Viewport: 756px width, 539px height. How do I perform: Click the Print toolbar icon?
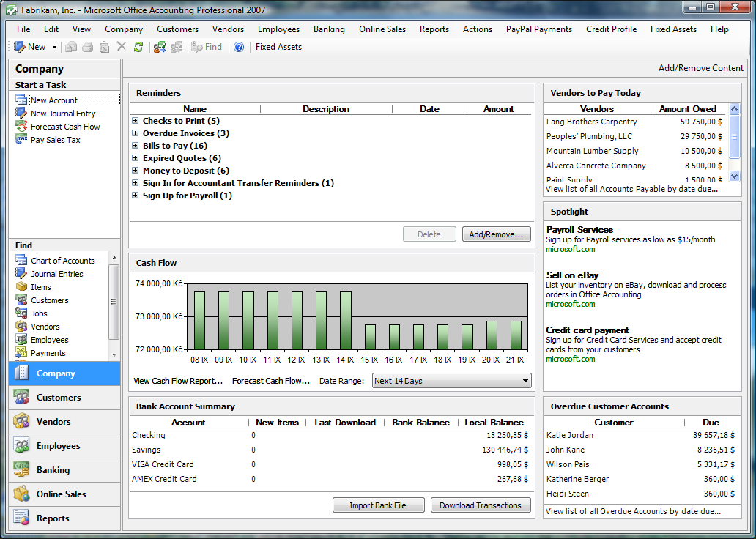88,47
